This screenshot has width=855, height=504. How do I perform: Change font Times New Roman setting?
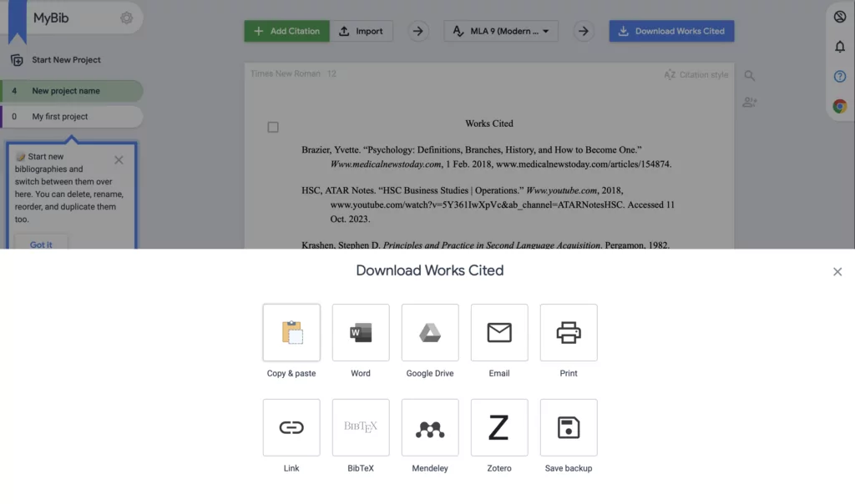pyautogui.click(x=286, y=73)
